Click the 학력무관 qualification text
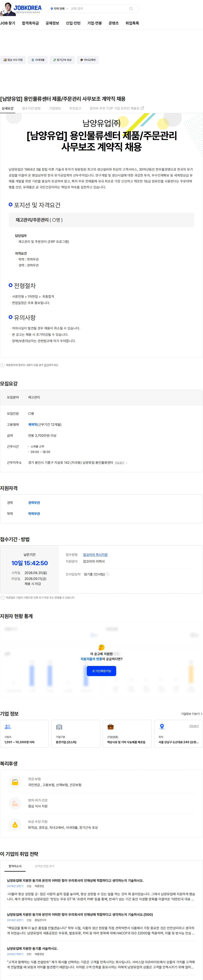Image resolution: width=203 pixels, height=980 pixels. 34,514
